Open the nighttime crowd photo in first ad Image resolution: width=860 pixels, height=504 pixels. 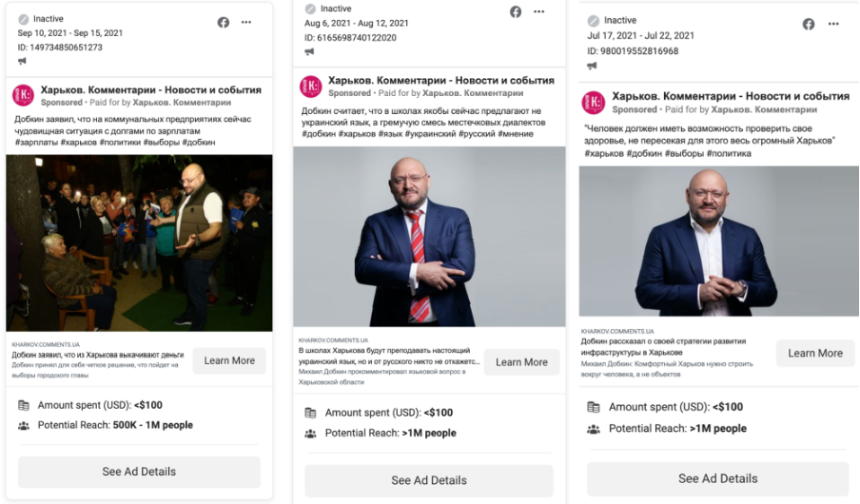(x=139, y=242)
